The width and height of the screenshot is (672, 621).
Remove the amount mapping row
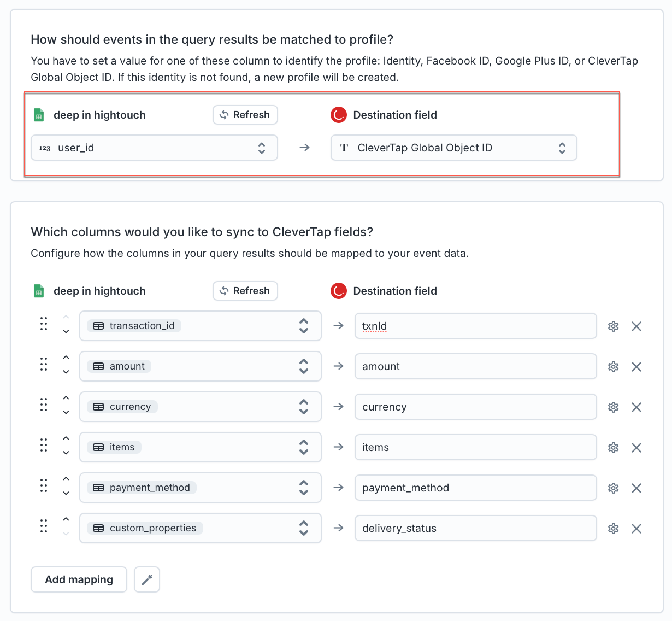coord(636,367)
